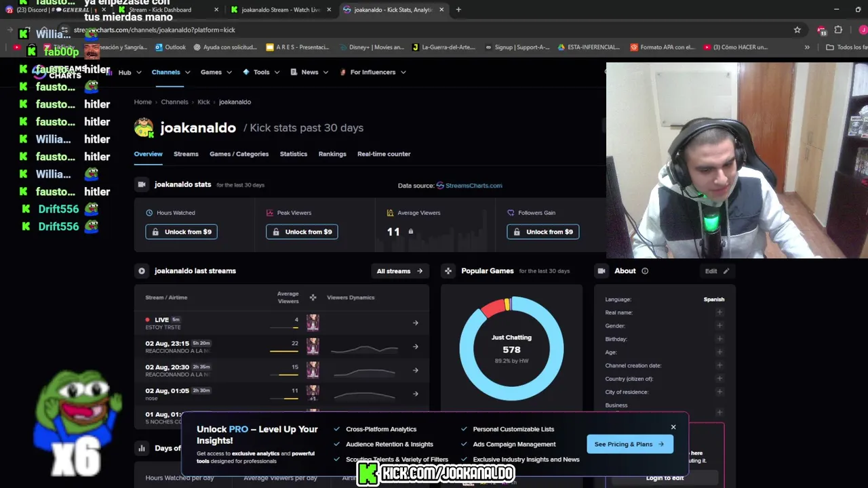Click the browser address bar URL

(156, 30)
